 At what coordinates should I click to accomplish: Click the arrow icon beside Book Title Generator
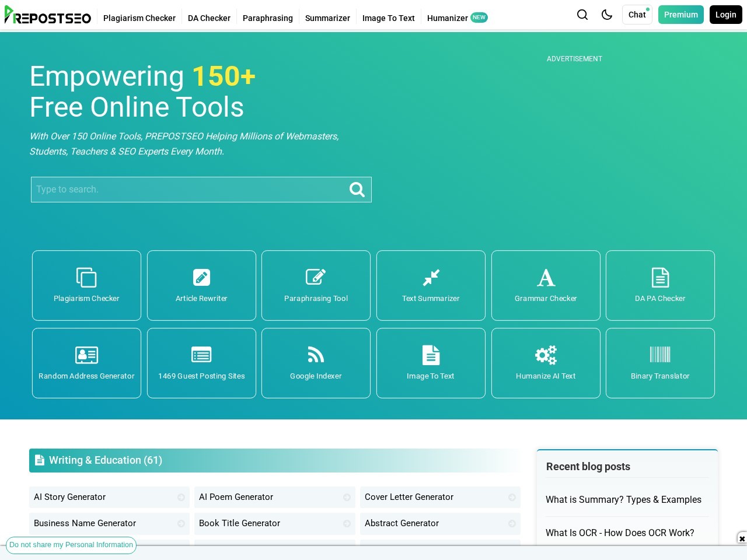(x=347, y=524)
